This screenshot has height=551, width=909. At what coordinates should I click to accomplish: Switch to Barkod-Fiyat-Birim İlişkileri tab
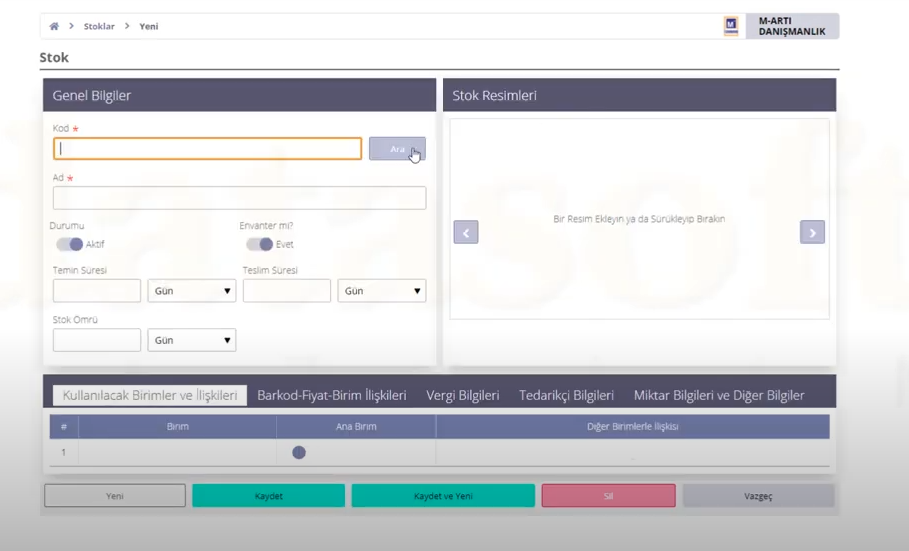[331, 395]
